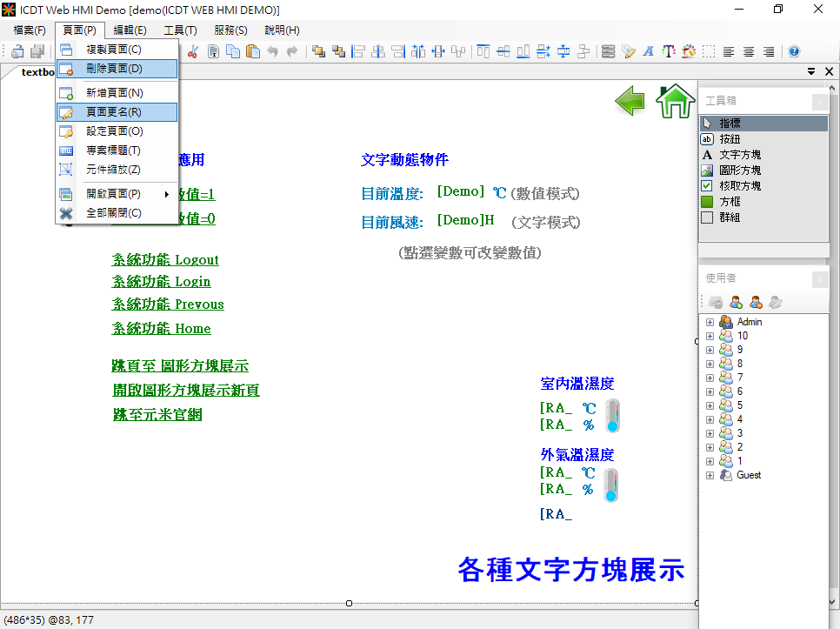Click the add user icon
The width and height of the screenshot is (840, 629).
pos(737,303)
